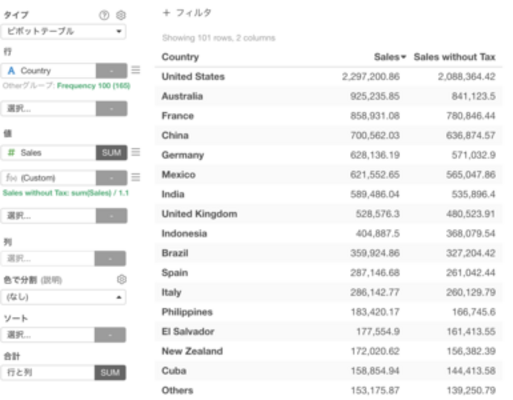Click the Sales without Tax column header

(x=454, y=57)
